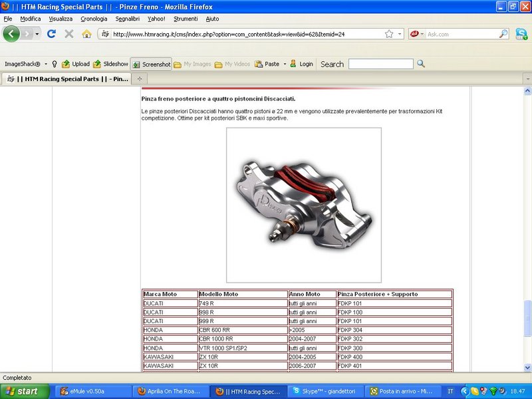Click the forward navigation arrow
532x399 pixels.
pyautogui.click(x=27, y=34)
